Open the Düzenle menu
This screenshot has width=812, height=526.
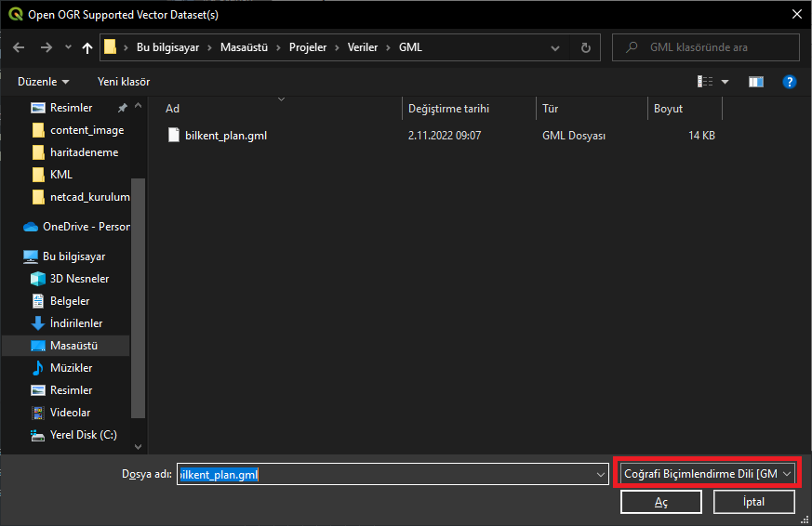coord(44,82)
